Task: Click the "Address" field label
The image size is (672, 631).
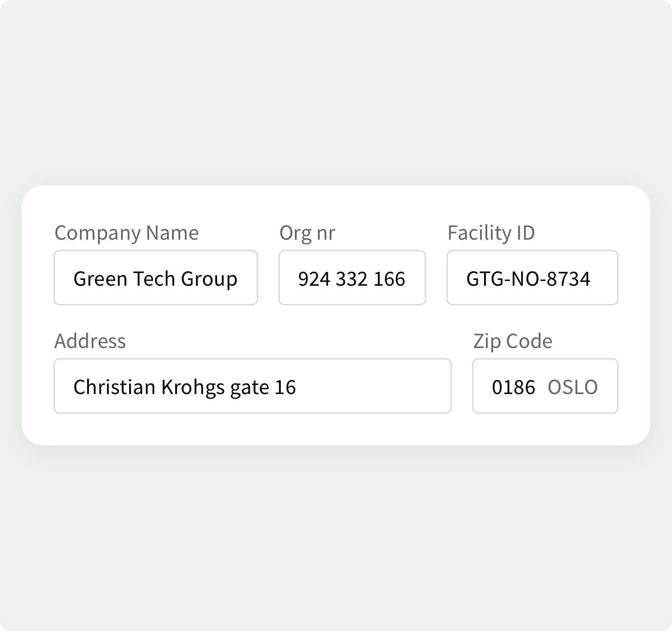Action: click(x=90, y=341)
